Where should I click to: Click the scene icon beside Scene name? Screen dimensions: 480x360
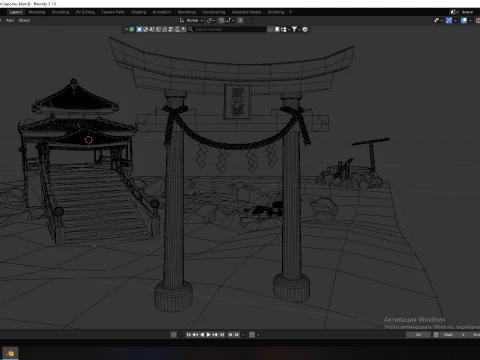tap(454, 12)
